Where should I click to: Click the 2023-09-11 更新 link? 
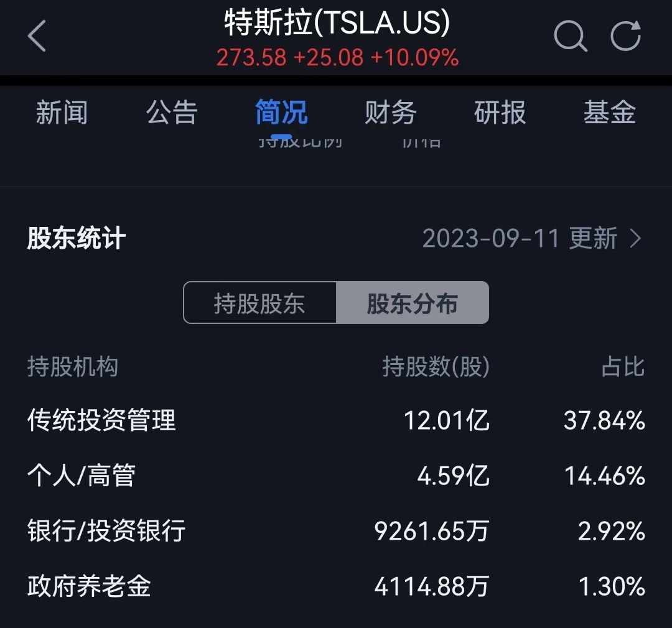pyautogui.click(x=520, y=239)
